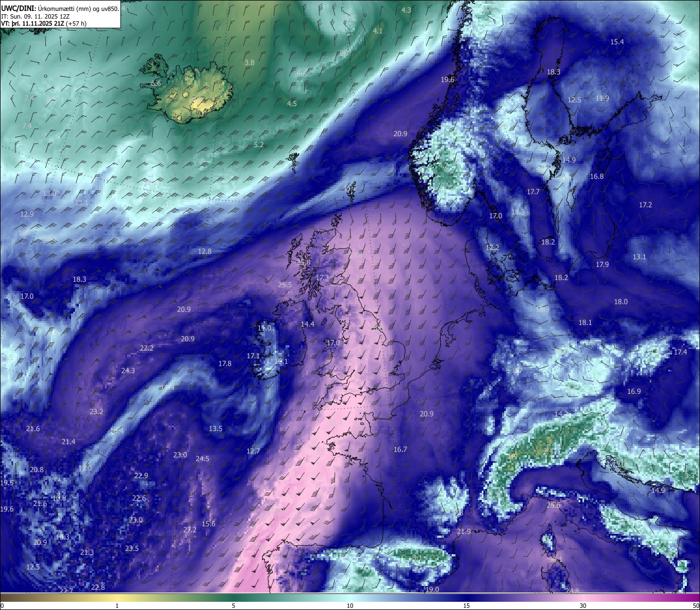This screenshot has height=610, width=700.
Task: Click the colour scale label 5
Action: coord(234,606)
